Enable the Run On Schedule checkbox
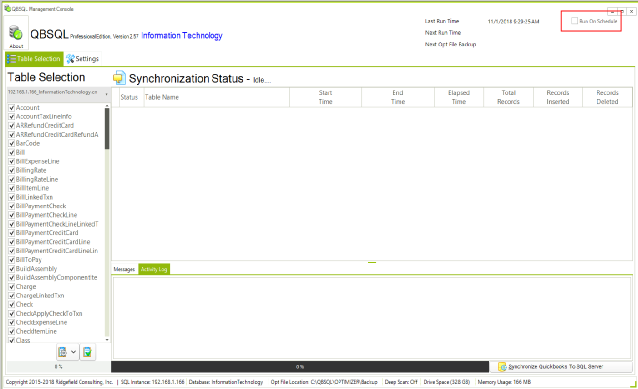 click(574, 21)
